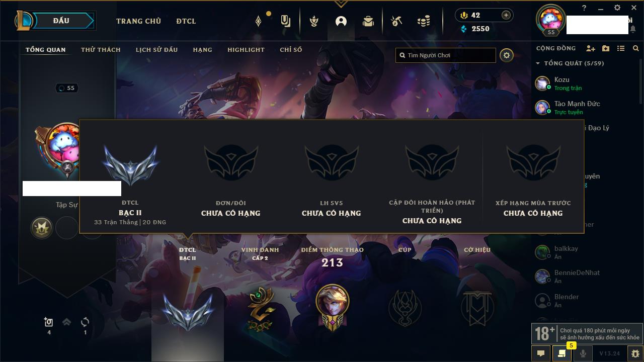Click the Tìm Người Chơi search field
The width and height of the screenshot is (644, 362).
pyautogui.click(x=446, y=55)
